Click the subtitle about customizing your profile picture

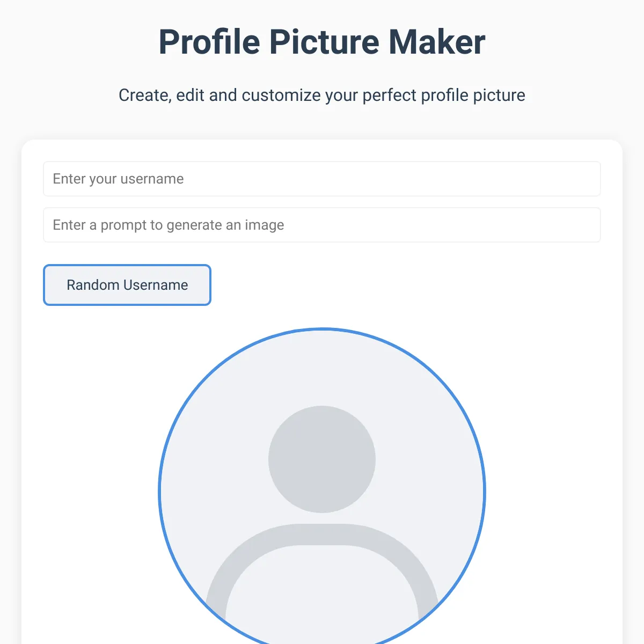322,95
